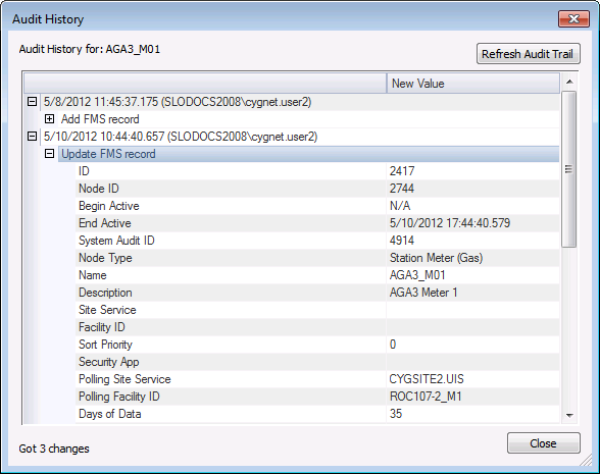The width and height of the screenshot is (600, 474).
Task: Click the Audit History for: AGA3_M01 label
Action: [90, 49]
